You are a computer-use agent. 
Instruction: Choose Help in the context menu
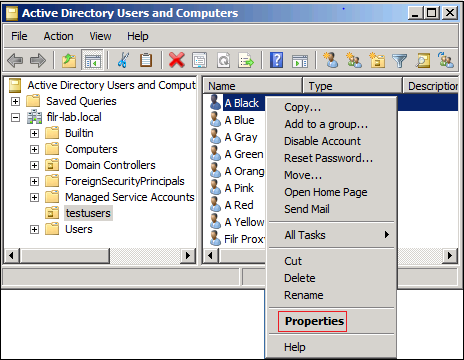coord(331,347)
